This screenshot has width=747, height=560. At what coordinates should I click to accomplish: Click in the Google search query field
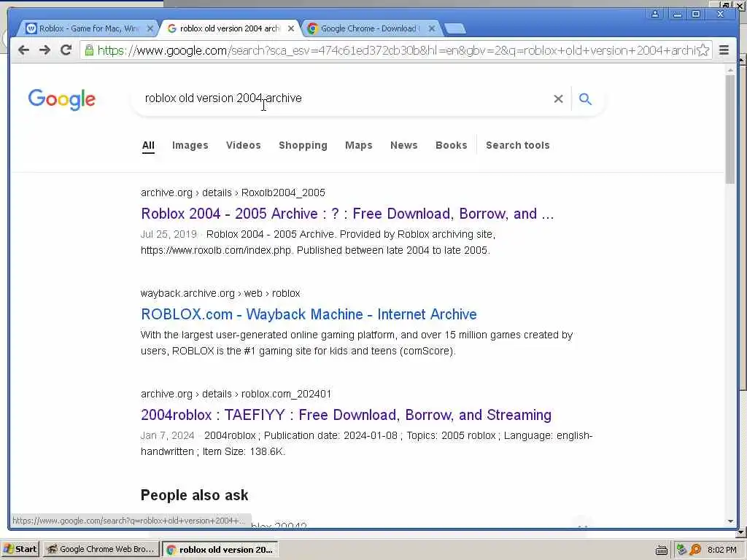343,98
